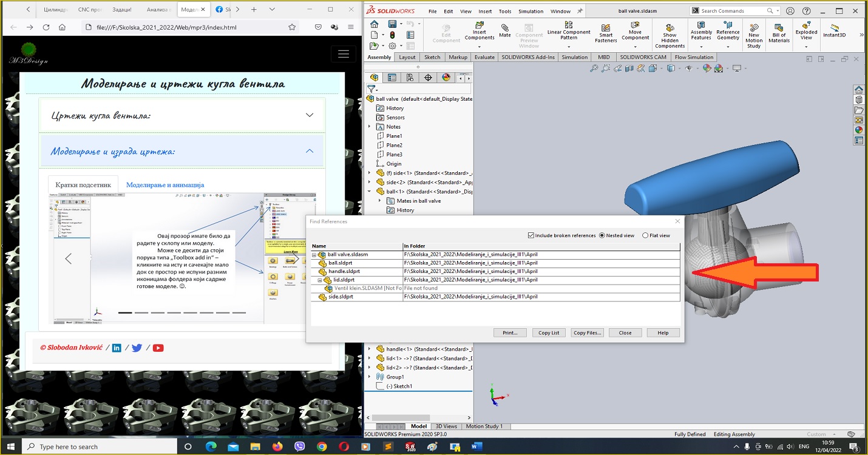Click the hamburger menu on the M3Design page

[344, 54]
